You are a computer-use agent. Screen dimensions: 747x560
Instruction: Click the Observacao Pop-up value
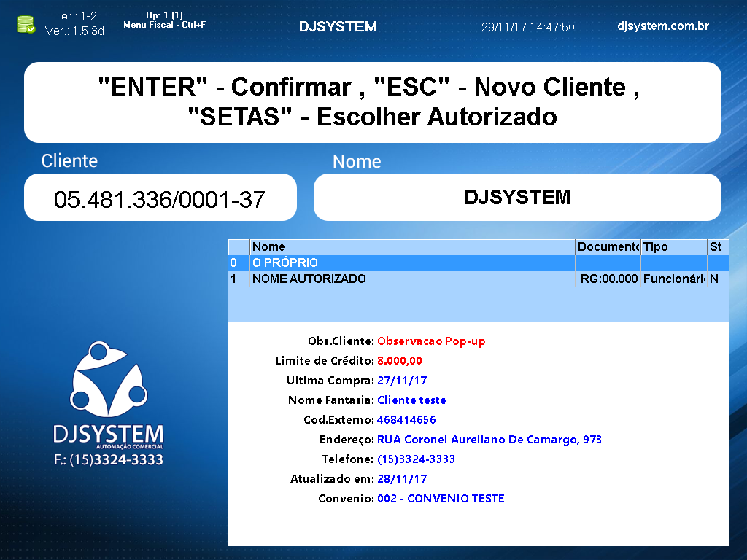(431, 341)
